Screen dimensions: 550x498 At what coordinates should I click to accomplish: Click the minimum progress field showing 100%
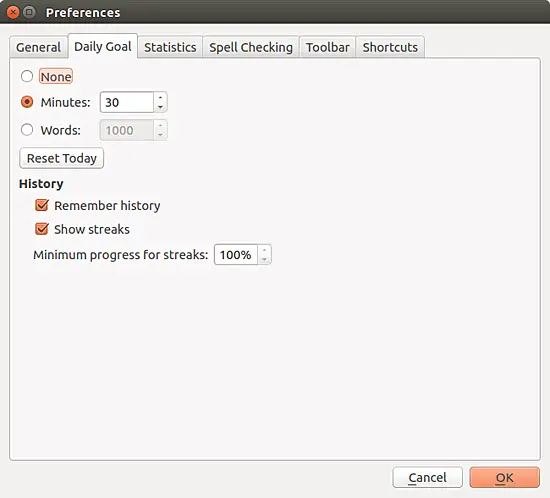pos(236,255)
